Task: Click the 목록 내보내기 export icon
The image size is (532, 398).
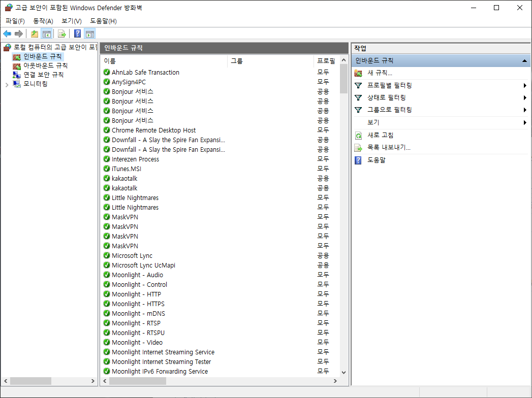Action: coord(358,148)
